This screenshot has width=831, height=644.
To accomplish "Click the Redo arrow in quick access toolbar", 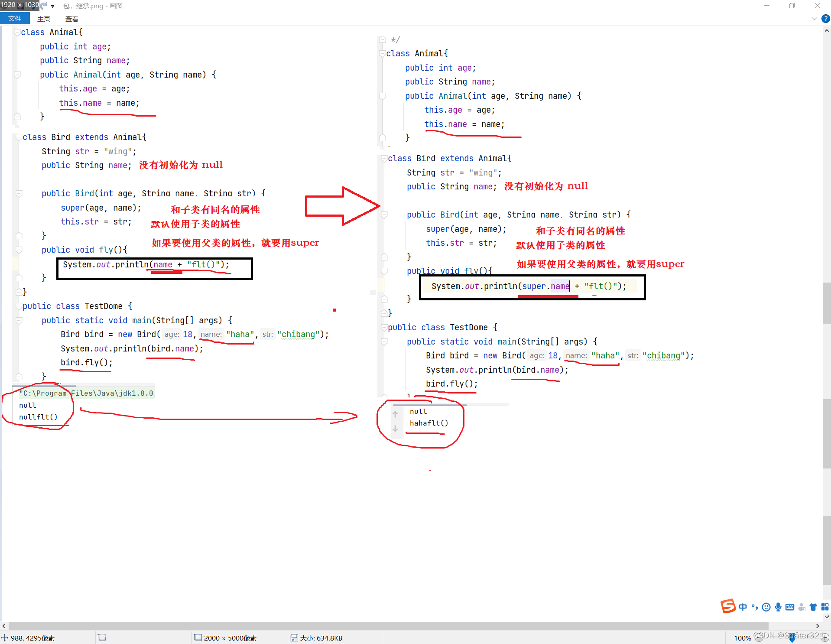I will pyautogui.click(x=44, y=6).
